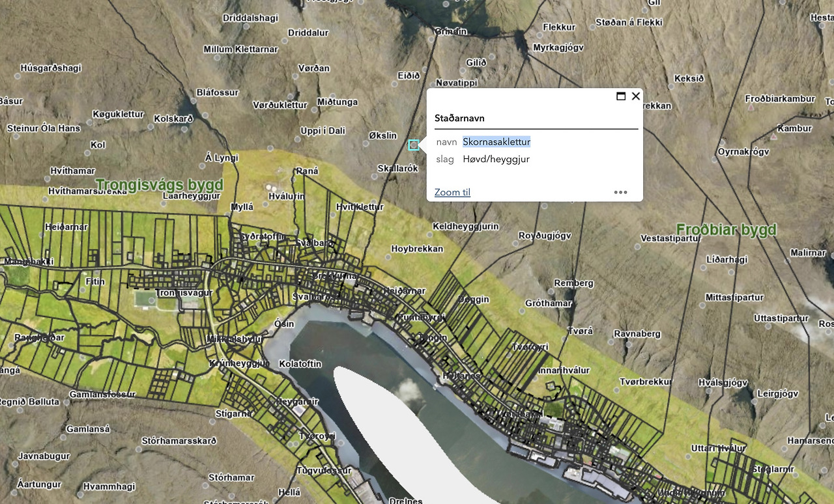Click the 'Økslin' place name
The height and width of the screenshot is (504, 834).
pos(382,135)
